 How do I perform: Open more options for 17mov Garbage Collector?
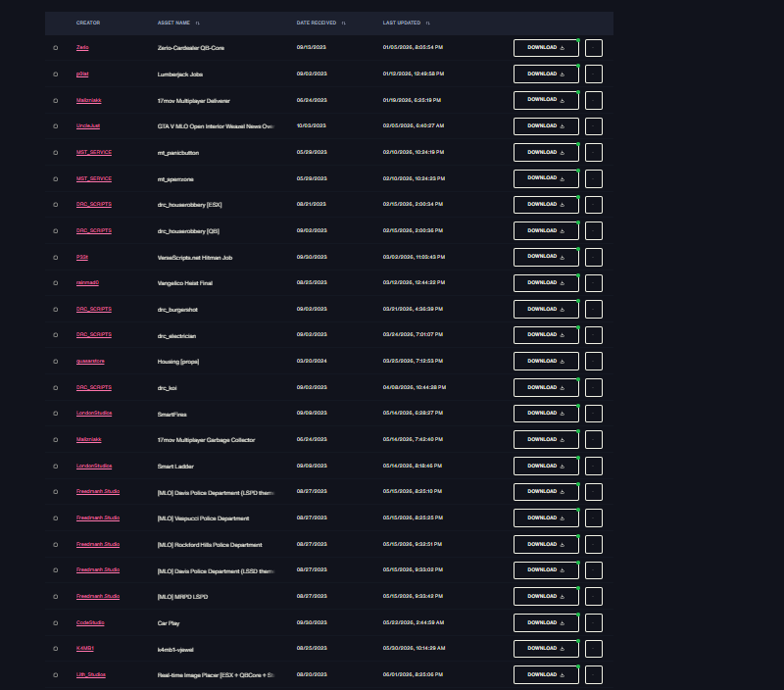click(x=594, y=439)
